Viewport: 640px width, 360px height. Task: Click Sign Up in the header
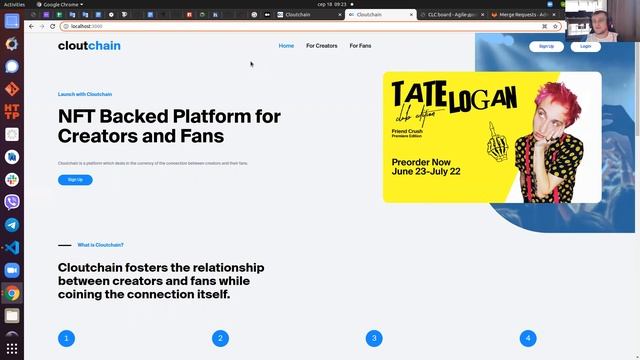[546, 47]
